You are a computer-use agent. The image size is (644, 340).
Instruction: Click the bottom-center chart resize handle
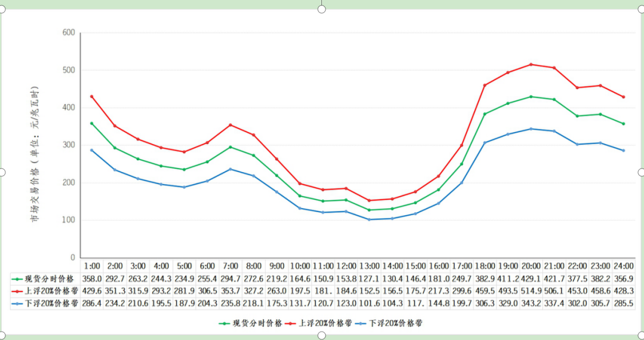322,335
